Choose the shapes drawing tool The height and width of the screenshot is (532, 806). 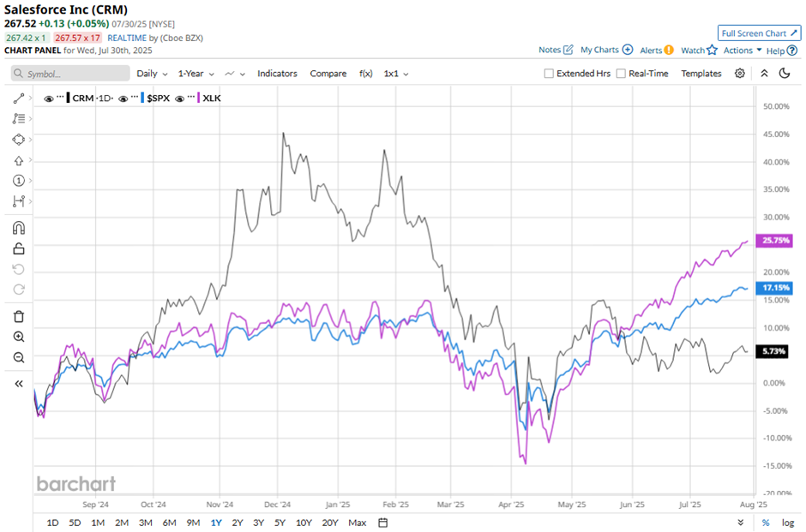point(19,140)
